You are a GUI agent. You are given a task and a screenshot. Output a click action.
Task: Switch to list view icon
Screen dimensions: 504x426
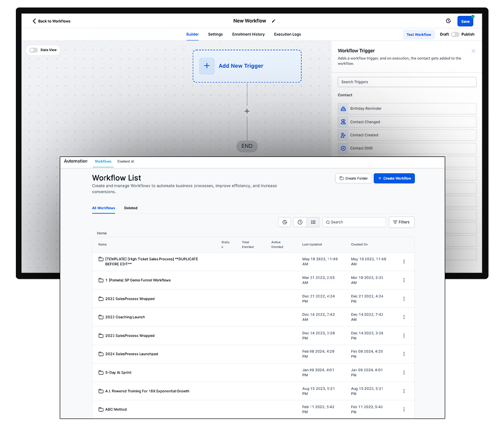(x=313, y=222)
